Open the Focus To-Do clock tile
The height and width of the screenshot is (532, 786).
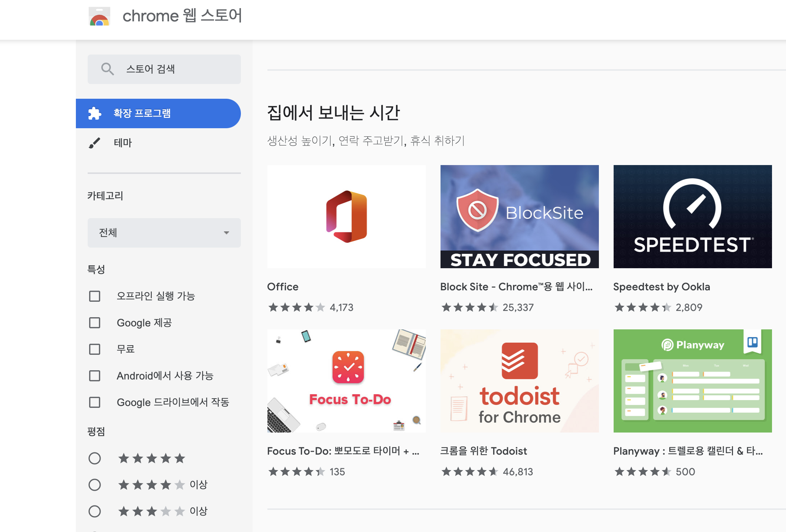click(346, 381)
